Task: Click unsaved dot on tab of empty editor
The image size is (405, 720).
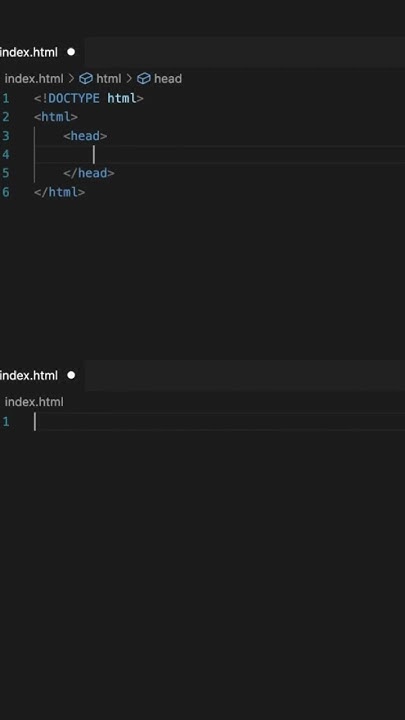Action: [x=71, y=375]
